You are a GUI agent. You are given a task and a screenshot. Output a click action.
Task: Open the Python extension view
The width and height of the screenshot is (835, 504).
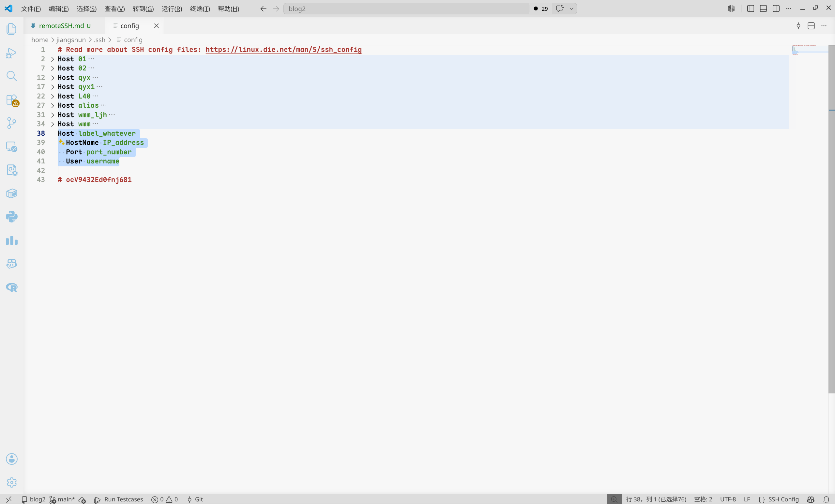click(11, 217)
